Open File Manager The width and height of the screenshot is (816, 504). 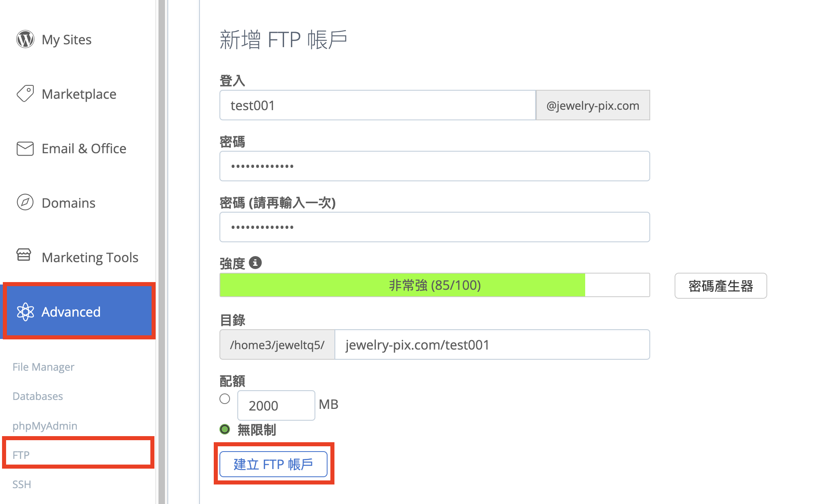coord(44,367)
